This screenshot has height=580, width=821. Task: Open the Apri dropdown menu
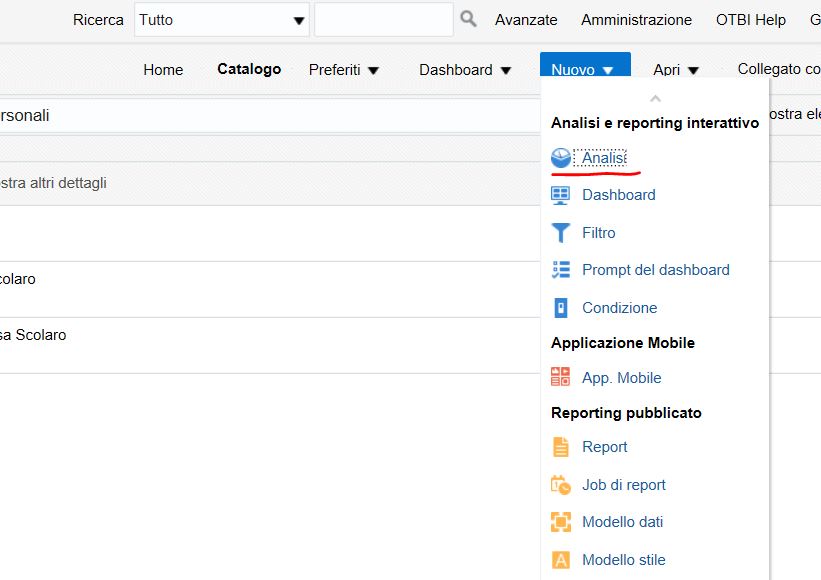coord(676,70)
